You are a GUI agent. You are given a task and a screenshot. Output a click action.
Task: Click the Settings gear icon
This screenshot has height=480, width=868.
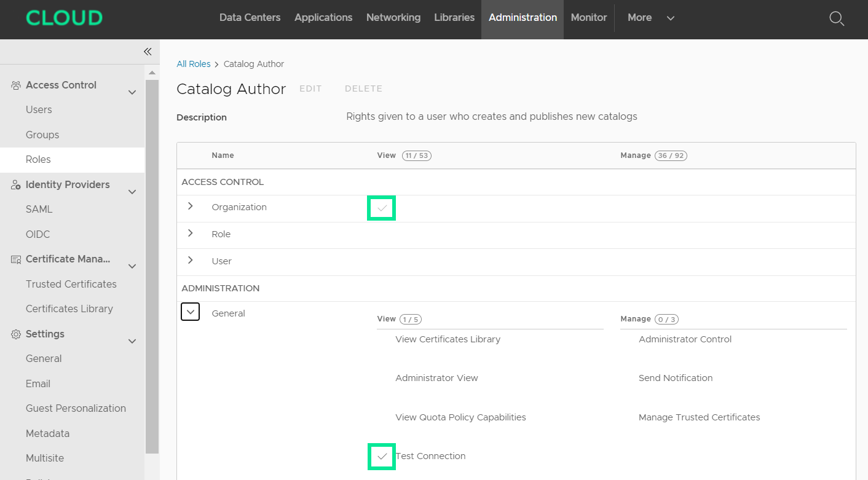pyautogui.click(x=16, y=334)
